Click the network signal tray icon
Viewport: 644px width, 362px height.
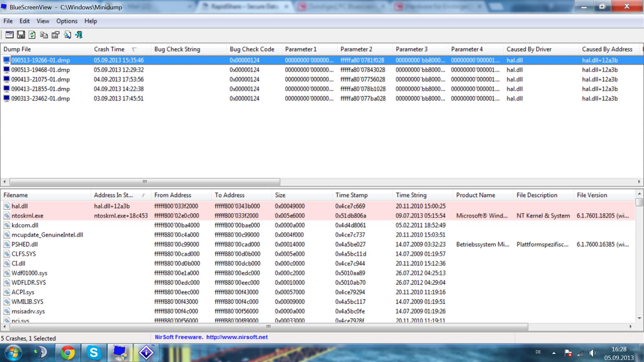pos(580,353)
